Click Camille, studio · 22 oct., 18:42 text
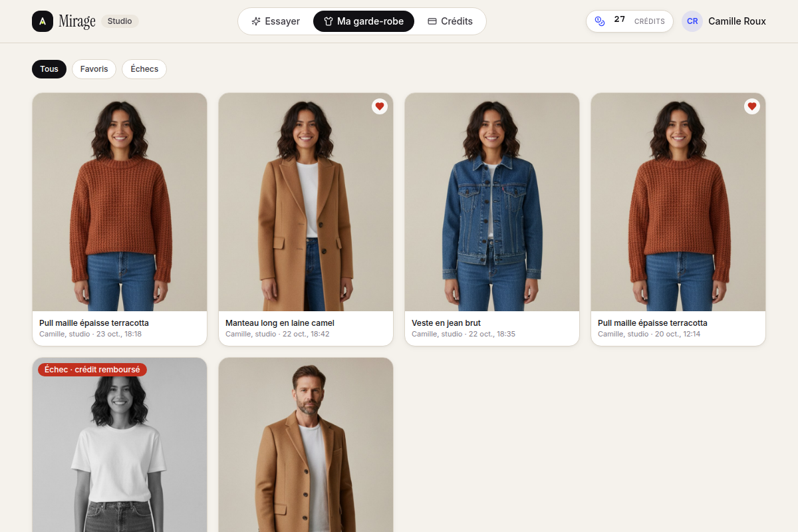The height and width of the screenshot is (532, 798). point(277,334)
